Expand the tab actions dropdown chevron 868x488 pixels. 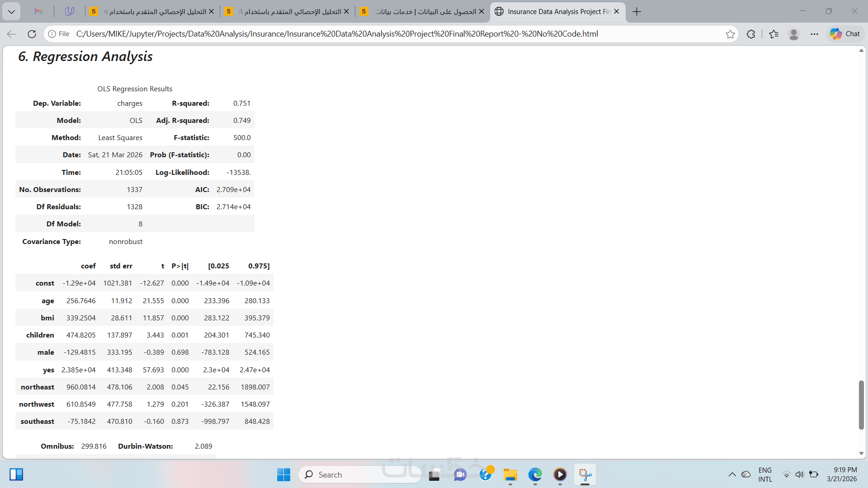pos(11,11)
